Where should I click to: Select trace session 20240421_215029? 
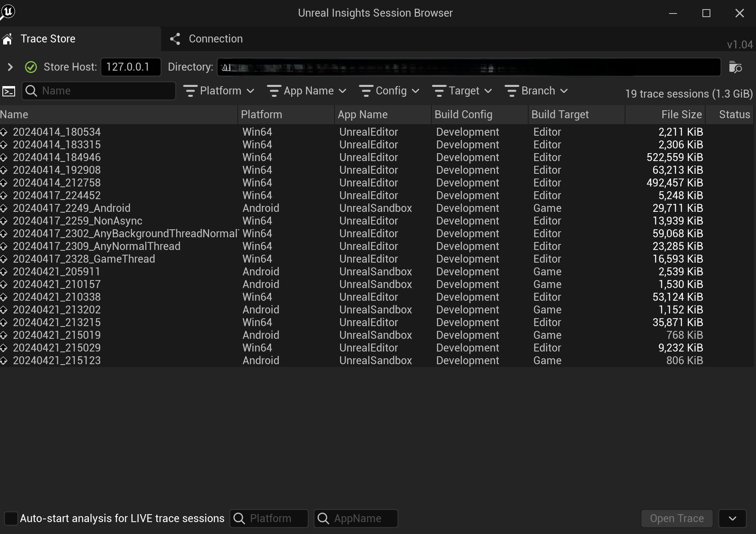[x=377, y=348]
